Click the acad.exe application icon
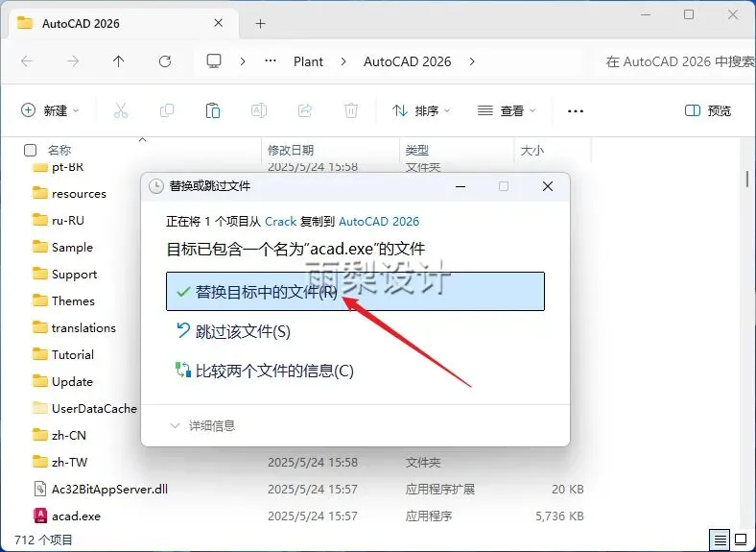Screen dimensions: 756x552 pyautogui.click(x=40, y=516)
